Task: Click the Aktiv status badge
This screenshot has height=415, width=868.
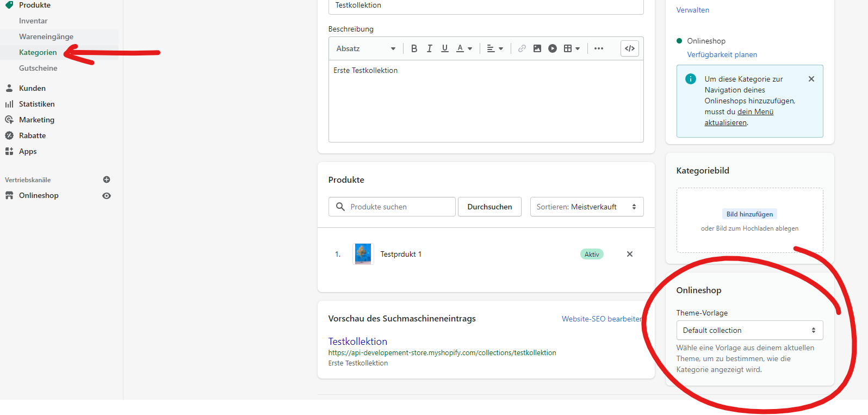Action: [x=592, y=254]
